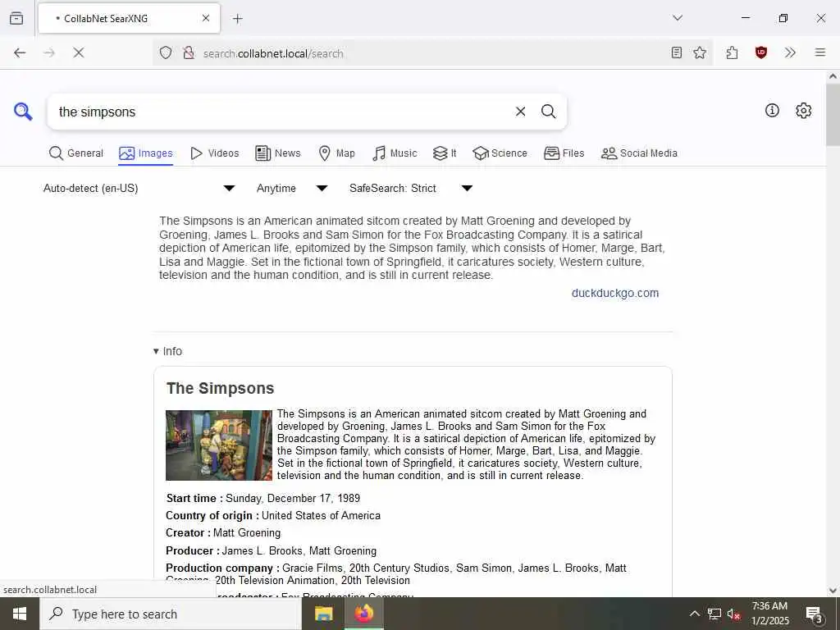Screen dimensions: 840x630
Task: Select the Science category tab
Action: click(x=500, y=153)
